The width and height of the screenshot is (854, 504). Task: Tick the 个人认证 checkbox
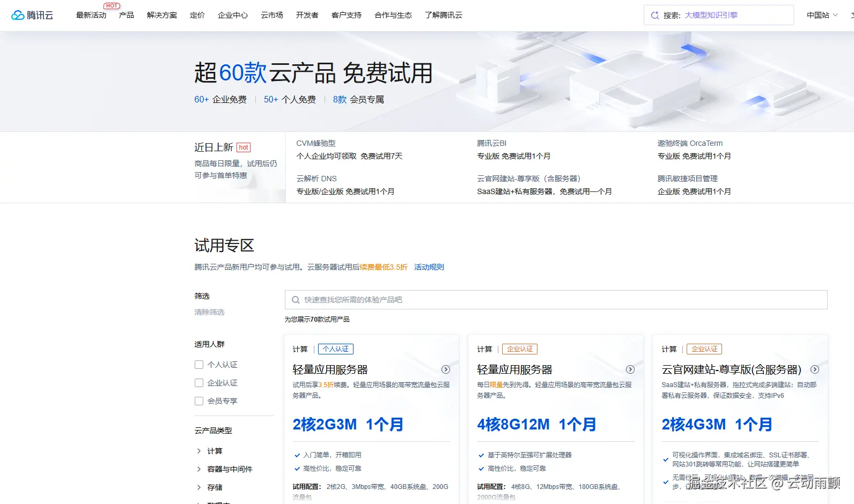click(x=199, y=365)
